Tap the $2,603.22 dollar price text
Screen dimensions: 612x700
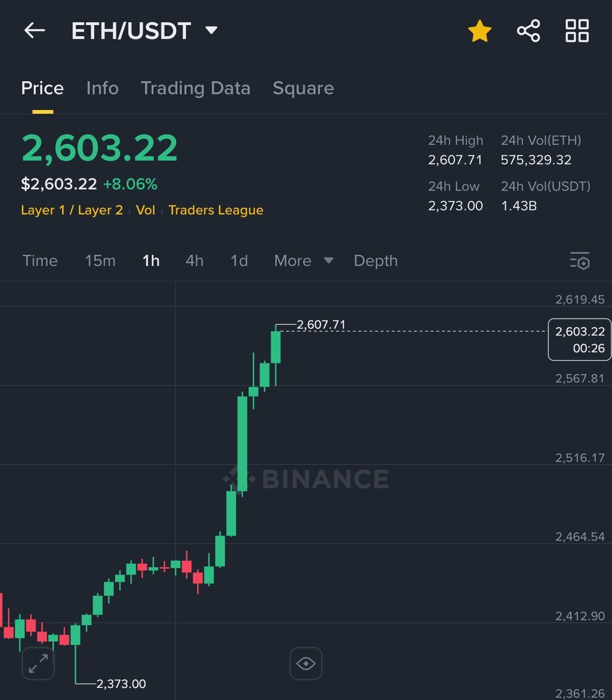click(59, 184)
